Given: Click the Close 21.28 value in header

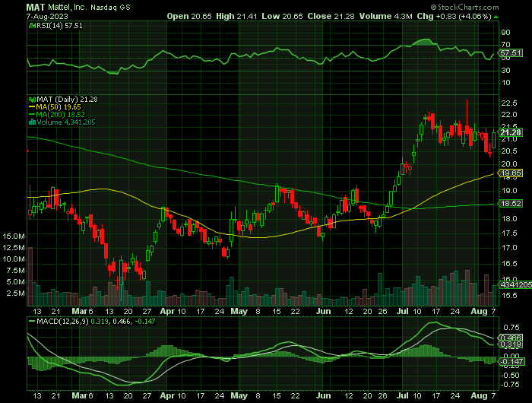Looking at the screenshot, I should click(331, 16).
